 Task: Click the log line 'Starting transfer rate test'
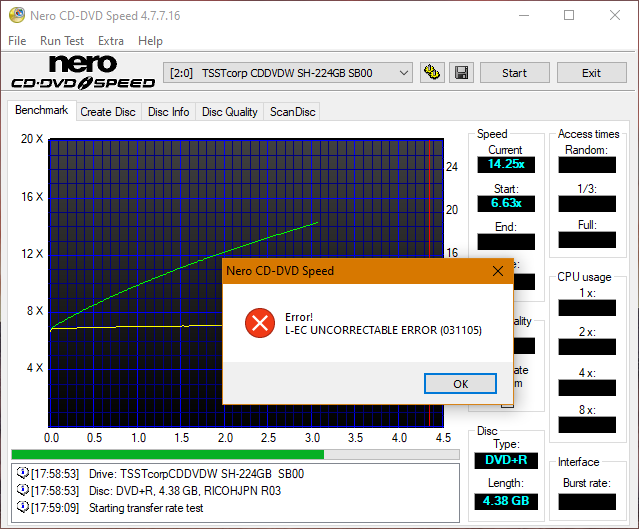(146, 508)
